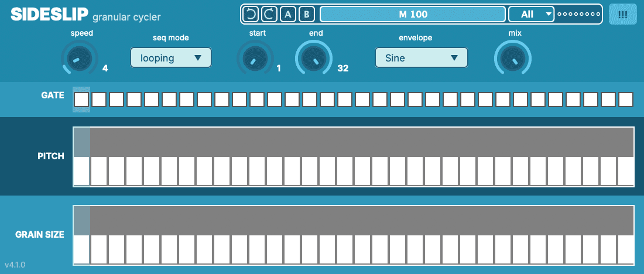This screenshot has width=644, height=274.
Task: Toggle the third GATE step
Action: (117, 100)
